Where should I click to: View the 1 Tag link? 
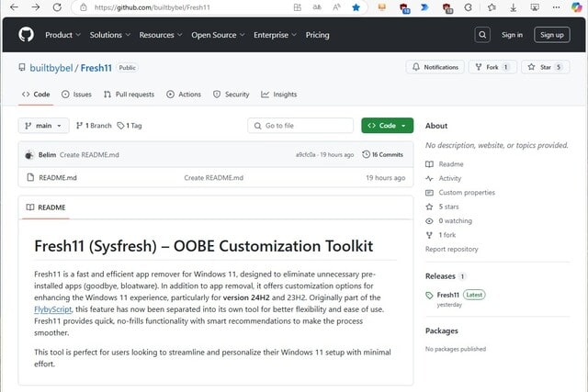pyautogui.click(x=130, y=126)
